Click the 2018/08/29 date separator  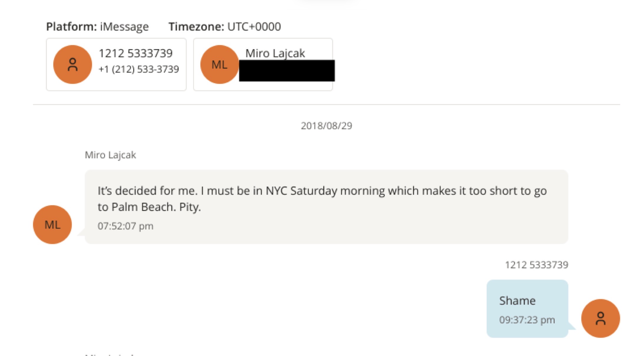point(326,126)
